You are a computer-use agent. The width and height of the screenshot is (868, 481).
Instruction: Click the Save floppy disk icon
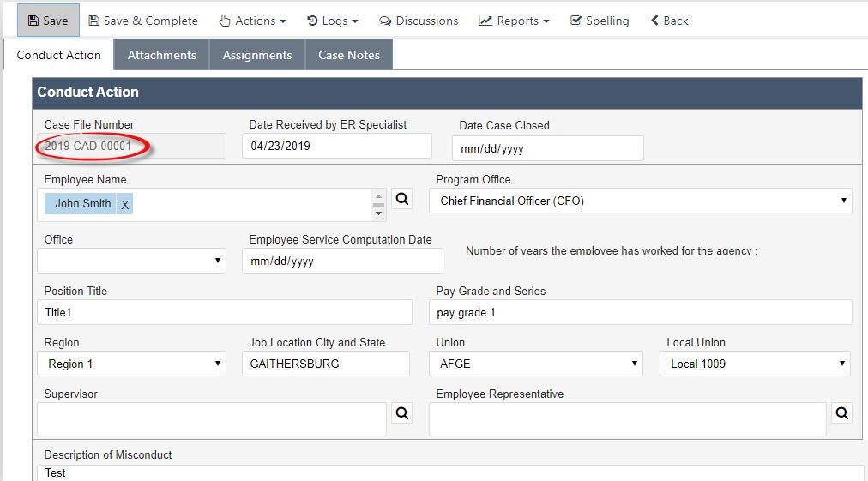pos(33,21)
